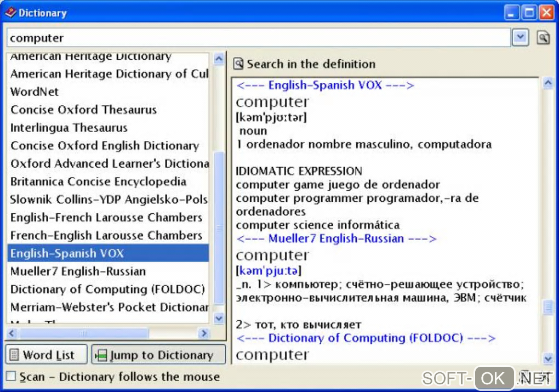
Task: Click the blue pronunciation [kəm'pju:tə]
Action: point(269,271)
